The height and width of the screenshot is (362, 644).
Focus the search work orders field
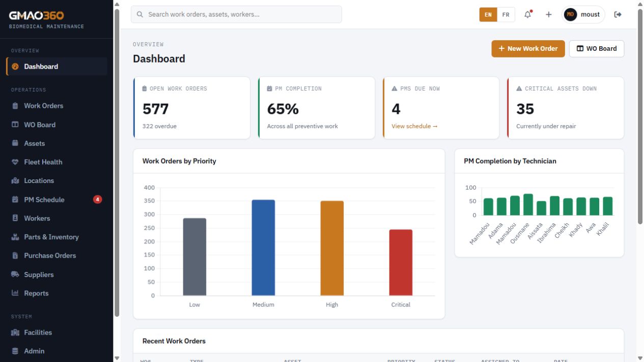[236, 15]
